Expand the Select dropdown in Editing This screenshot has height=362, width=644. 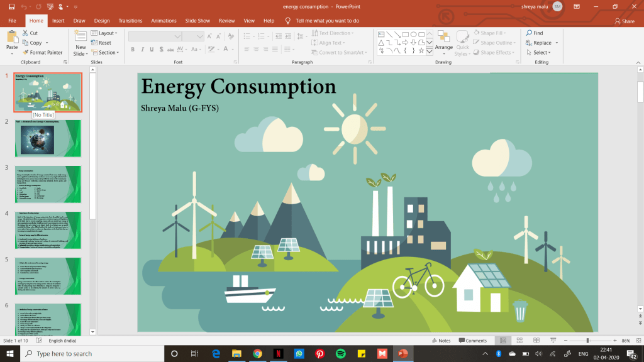(538, 53)
